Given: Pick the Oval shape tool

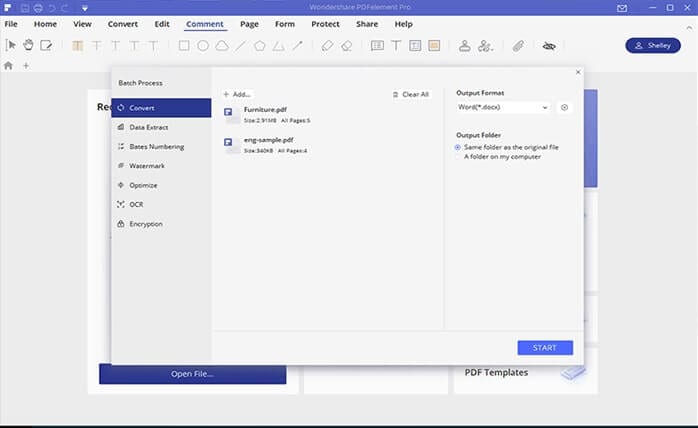Looking at the screenshot, I should pyautogui.click(x=203, y=45).
